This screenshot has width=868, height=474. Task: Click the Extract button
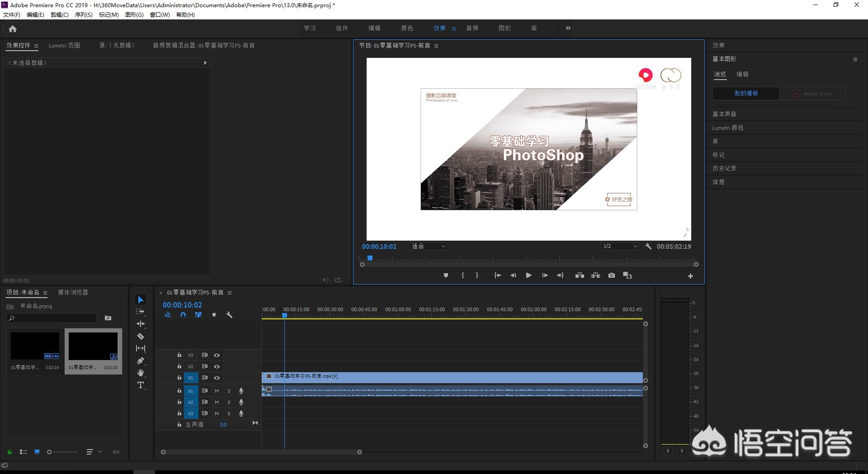coord(595,275)
